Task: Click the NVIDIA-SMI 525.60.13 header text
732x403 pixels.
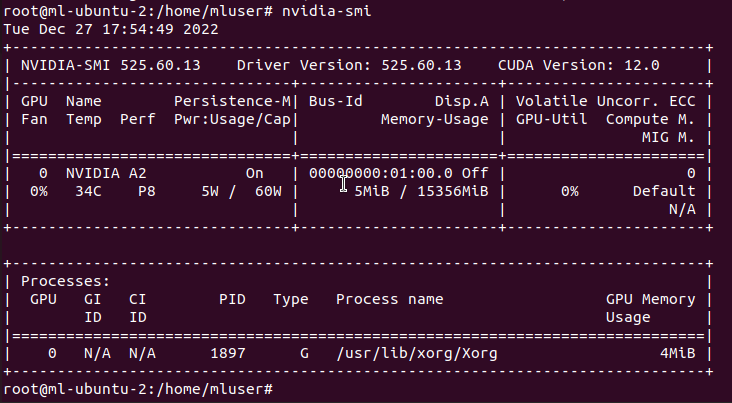Action: (x=111, y=65)
